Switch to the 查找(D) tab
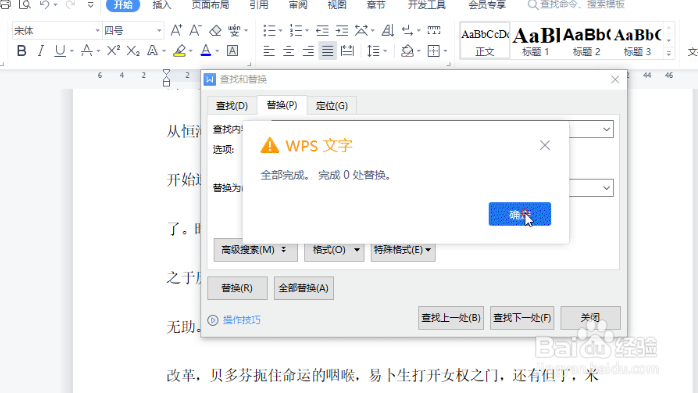Viewport: 698px width, 393px height. pyautogui.click(x=231, y=106)
